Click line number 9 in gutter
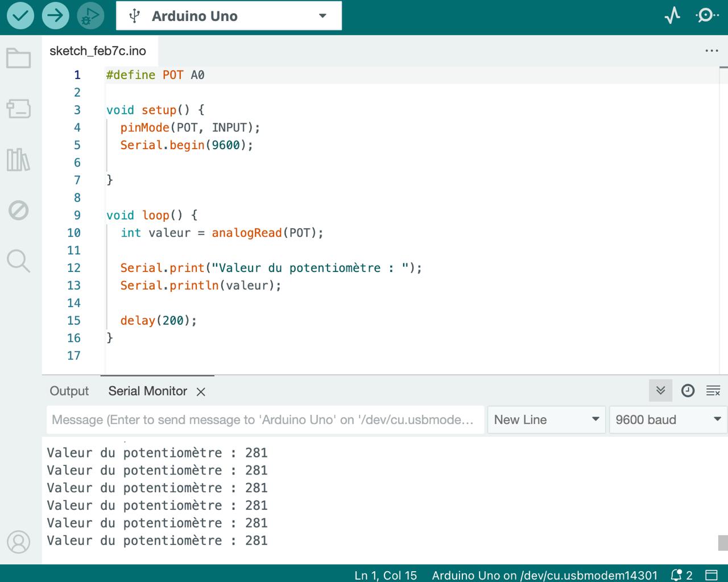This screenshot has height=582, width=728. point(77,215)
